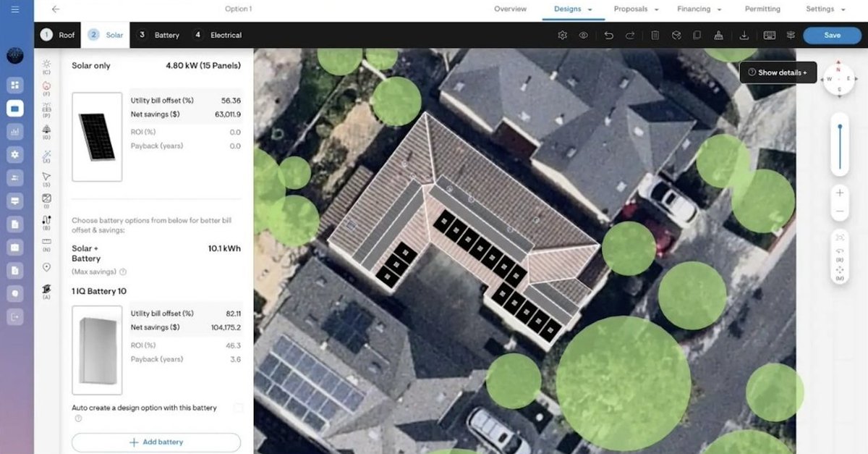The width and height of the screenshot is (868, 454).
Task: Open the signpost icon beside Save
Action: click(x=791, y=35)
